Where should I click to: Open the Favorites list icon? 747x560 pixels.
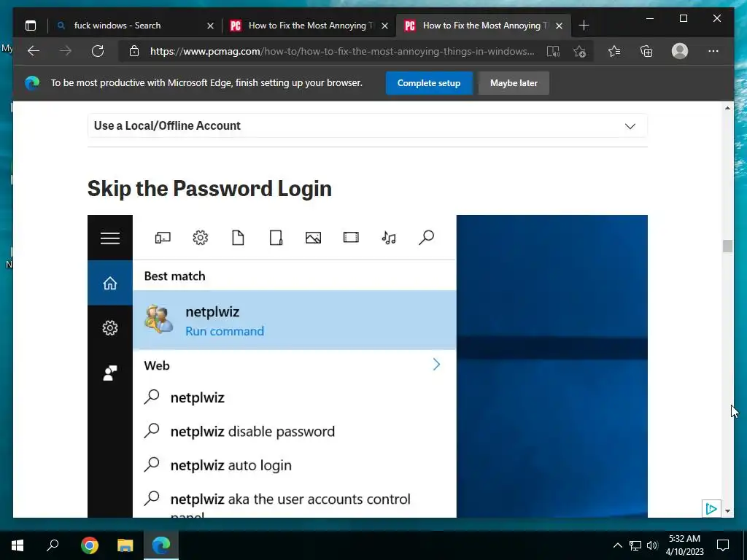[x=614, y=51]
